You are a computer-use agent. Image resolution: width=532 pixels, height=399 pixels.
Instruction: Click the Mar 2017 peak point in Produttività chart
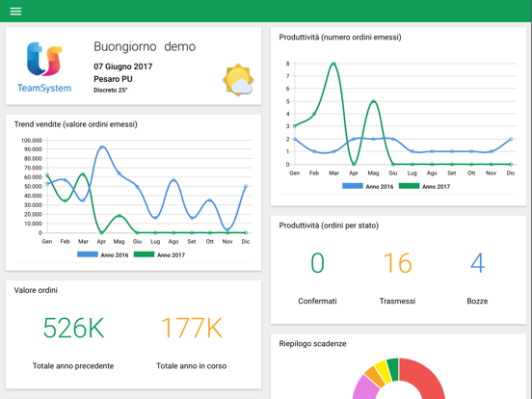point(333,64)
